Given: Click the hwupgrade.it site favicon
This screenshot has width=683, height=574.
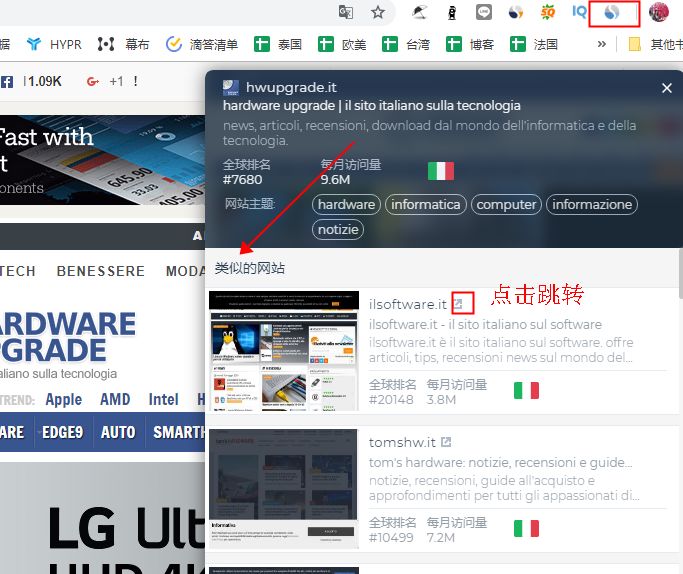Looking at the screenshot, I should [x=231, y=88].
